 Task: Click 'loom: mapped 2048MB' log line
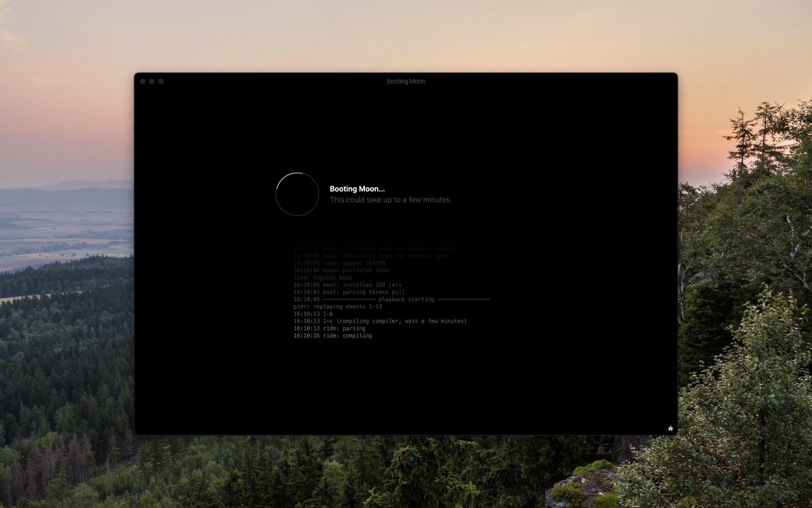[339, 263]
